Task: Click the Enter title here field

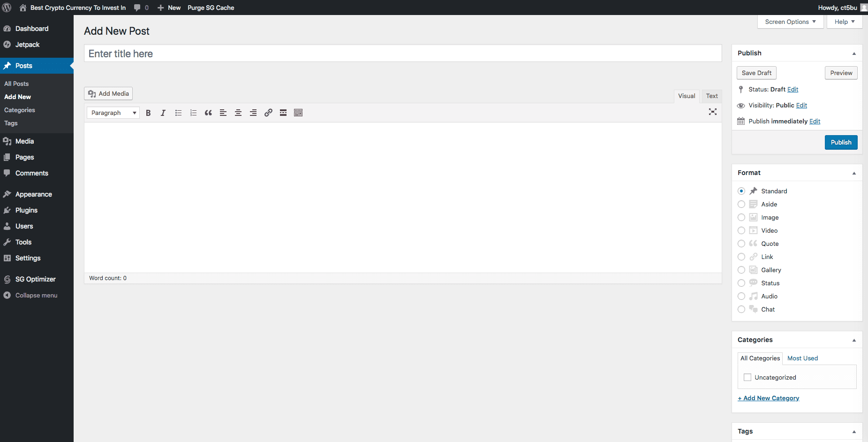Action: pos(403,53)
